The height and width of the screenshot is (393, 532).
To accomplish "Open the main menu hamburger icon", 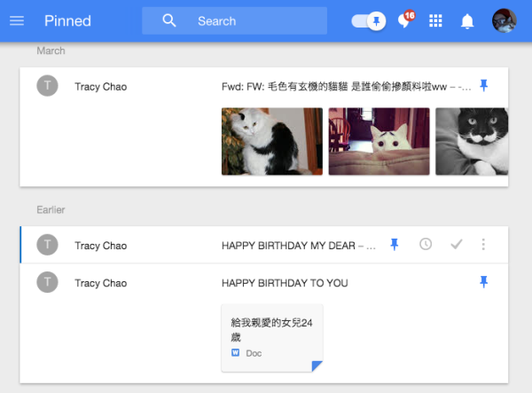I will (x=16, y=20).
